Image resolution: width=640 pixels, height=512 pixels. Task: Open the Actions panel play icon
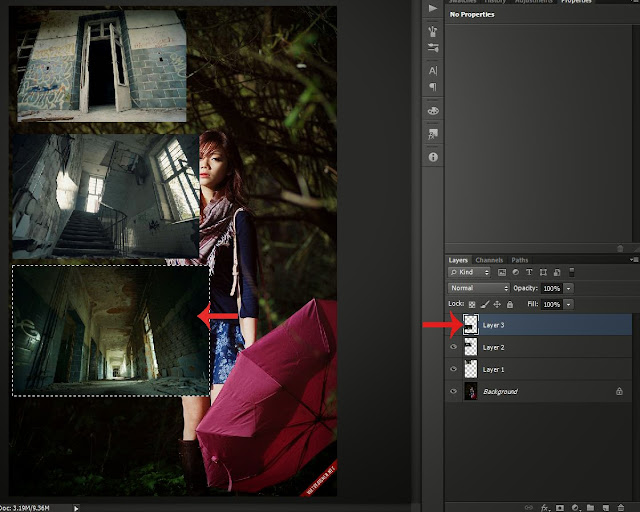coord(433,8)
